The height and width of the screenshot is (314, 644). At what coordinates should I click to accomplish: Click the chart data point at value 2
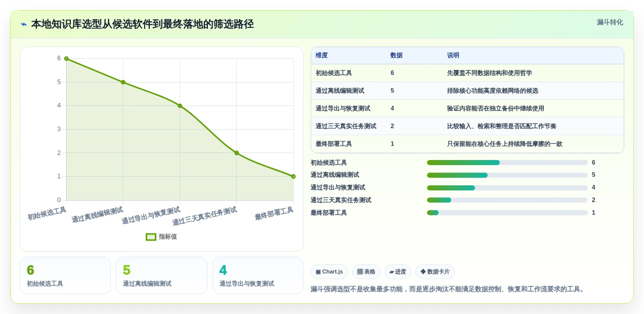click(236, 153)
